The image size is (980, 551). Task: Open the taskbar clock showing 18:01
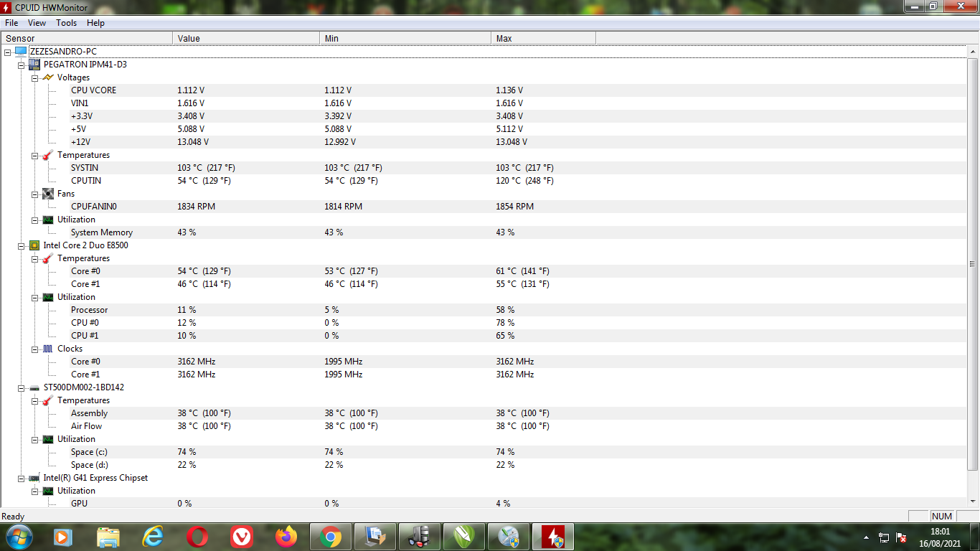(x=940, y=537)
